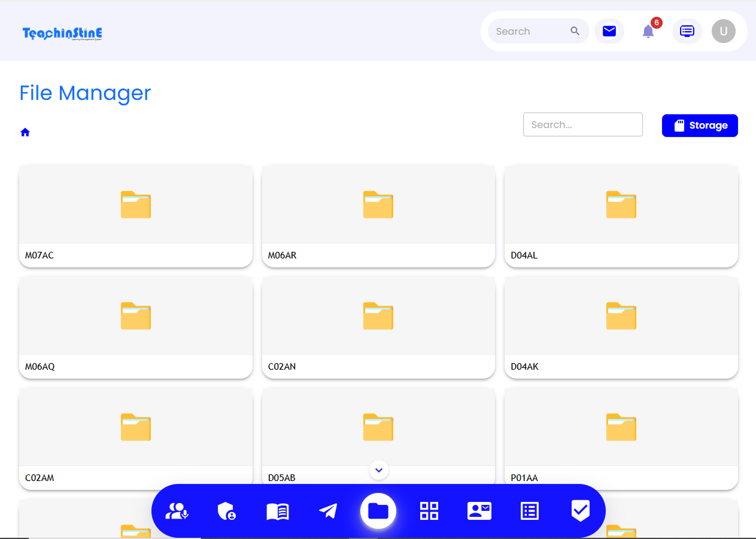Open the open book dock icon
Viewport: 756px width, 539px height.
point(278,511)
